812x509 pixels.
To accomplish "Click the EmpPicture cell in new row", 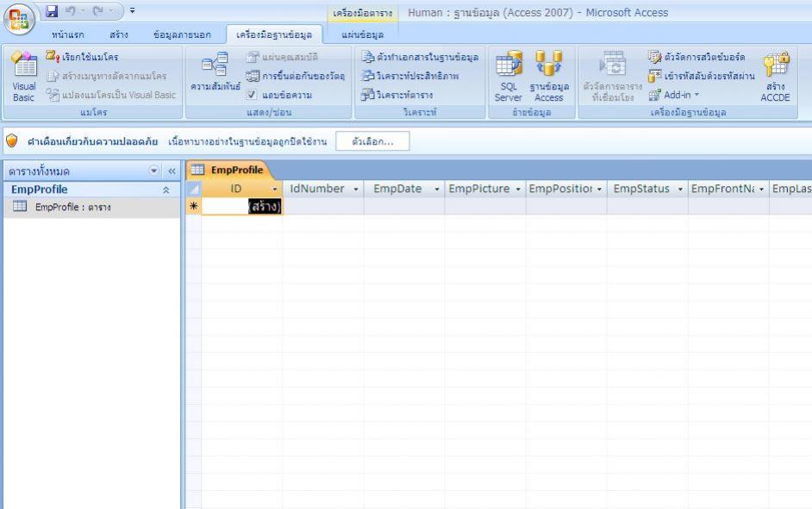I will [x=485, y=207].
